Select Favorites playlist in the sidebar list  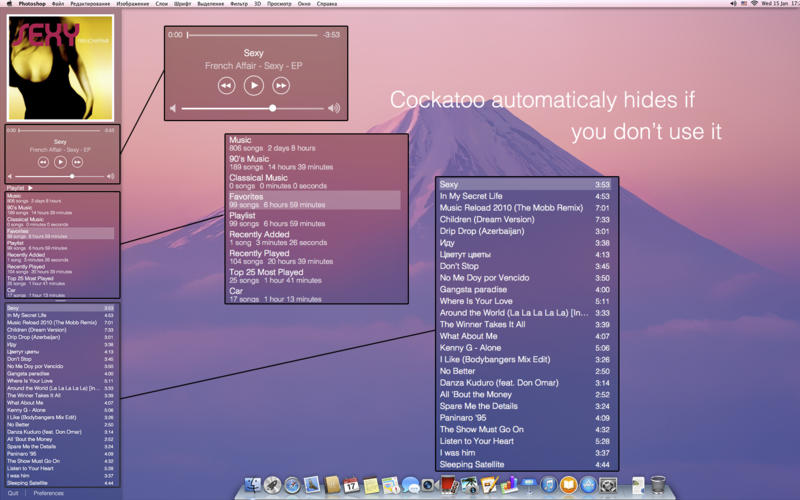click(60, 234)
